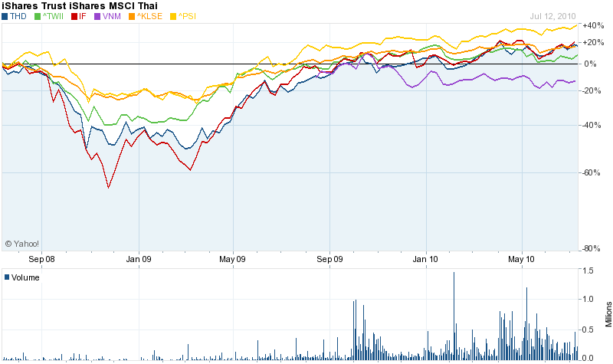Screen dimensions: 613x364
Task: Click the blue Volume legend square
Action: point(7,277)
